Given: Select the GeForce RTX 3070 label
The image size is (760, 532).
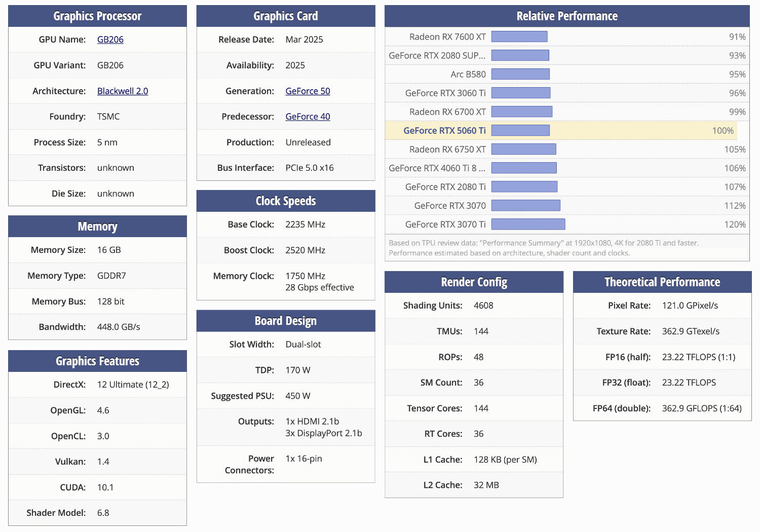Looking at the screenshot, I should tap(450, 206).
